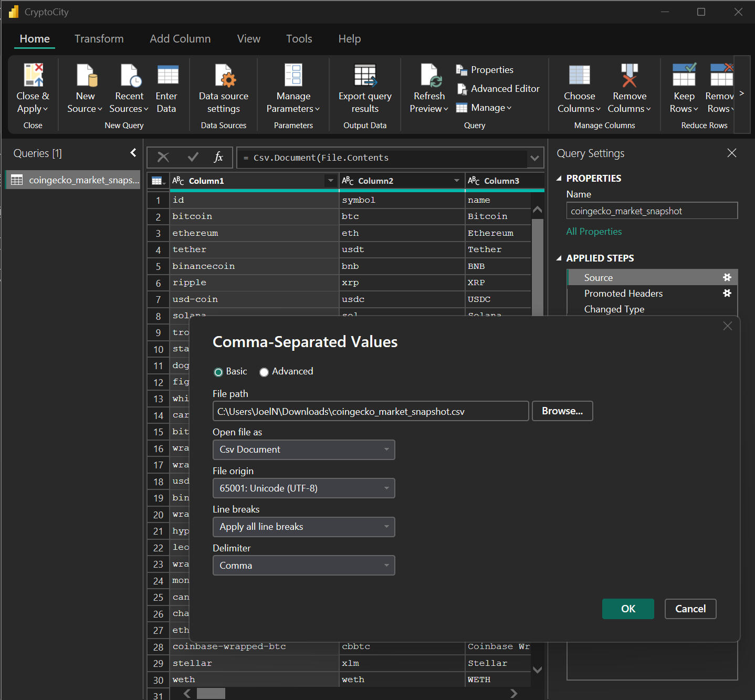This screenshot has height=700, width=755.
Task: Open the Advanced Editor
Action: pos(498,89)
